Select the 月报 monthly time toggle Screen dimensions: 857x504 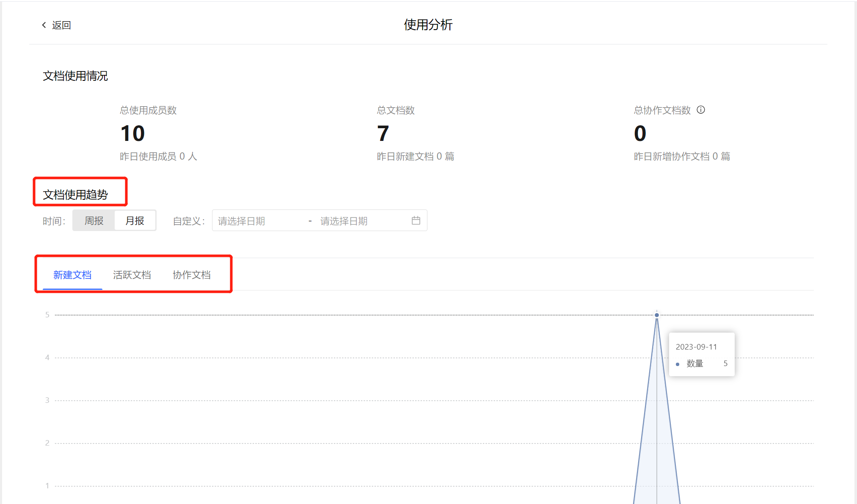click(x=135, y=220)
